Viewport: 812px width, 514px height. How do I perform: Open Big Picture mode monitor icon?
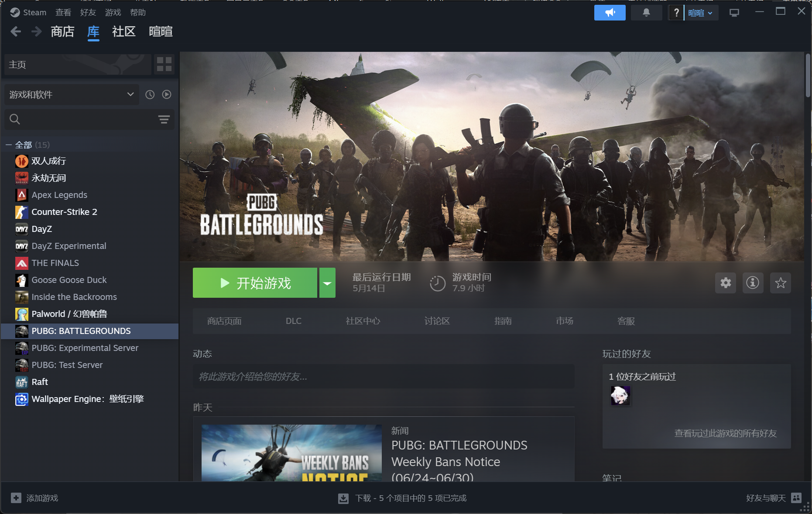tap(734, 13)
